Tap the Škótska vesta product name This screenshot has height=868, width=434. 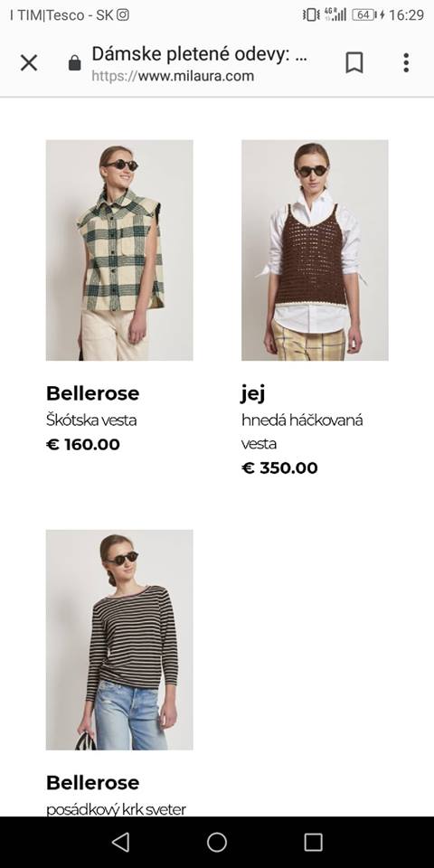[91, 420]
